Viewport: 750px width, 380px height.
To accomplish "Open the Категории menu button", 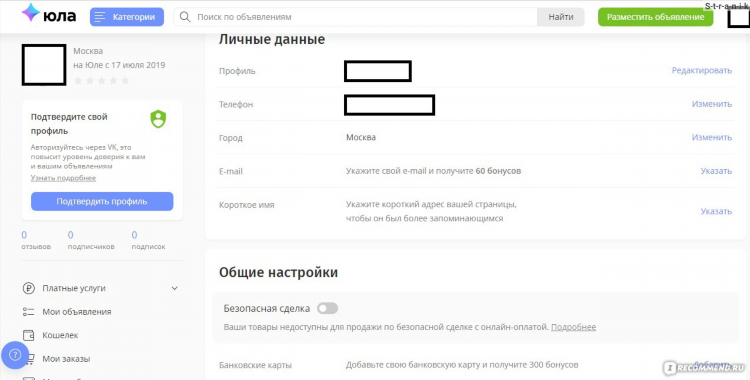I will (127, 17).
